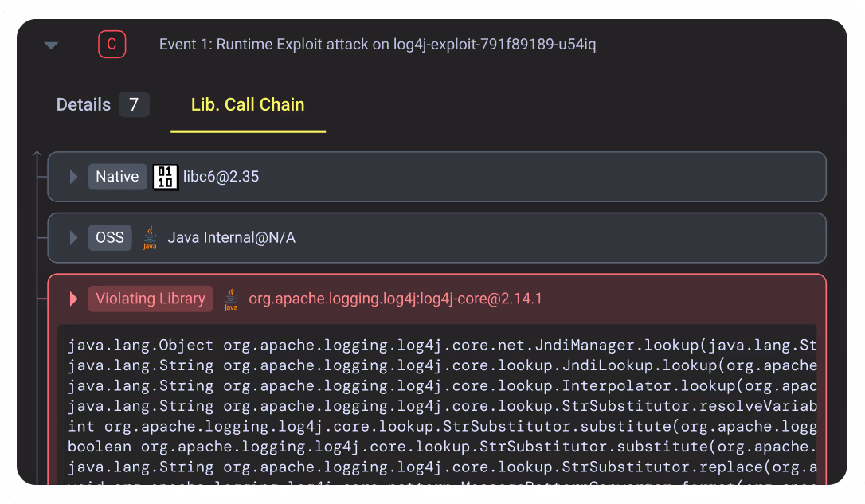Open Event 1 Runtime Exploit attack title
865x504 pixels.
pos(378,44)
